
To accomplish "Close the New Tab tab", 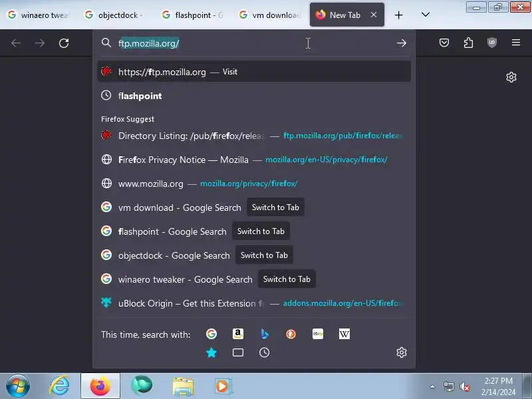I will tap(374, 15).
